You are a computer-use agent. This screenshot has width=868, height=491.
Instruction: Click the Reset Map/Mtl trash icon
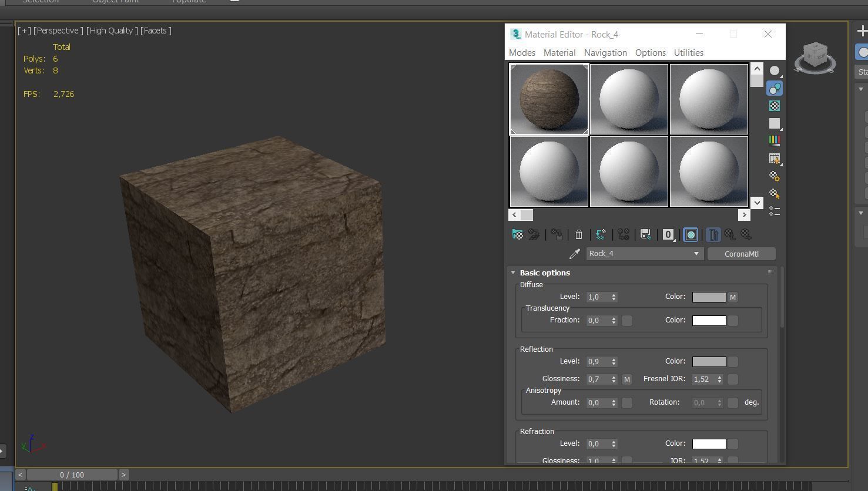pyautogui.click(x=579, y=235)
